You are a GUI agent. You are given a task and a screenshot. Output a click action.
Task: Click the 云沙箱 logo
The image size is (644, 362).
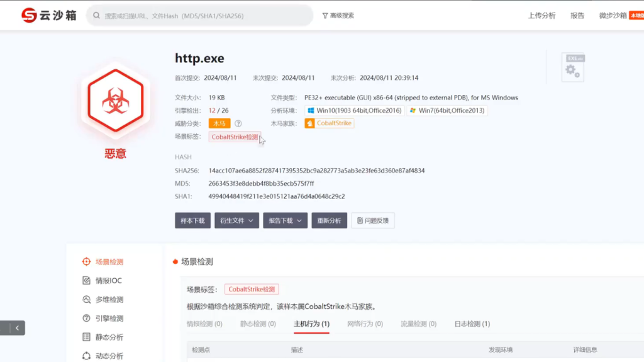pyautogui.click(x=49, y=15)
